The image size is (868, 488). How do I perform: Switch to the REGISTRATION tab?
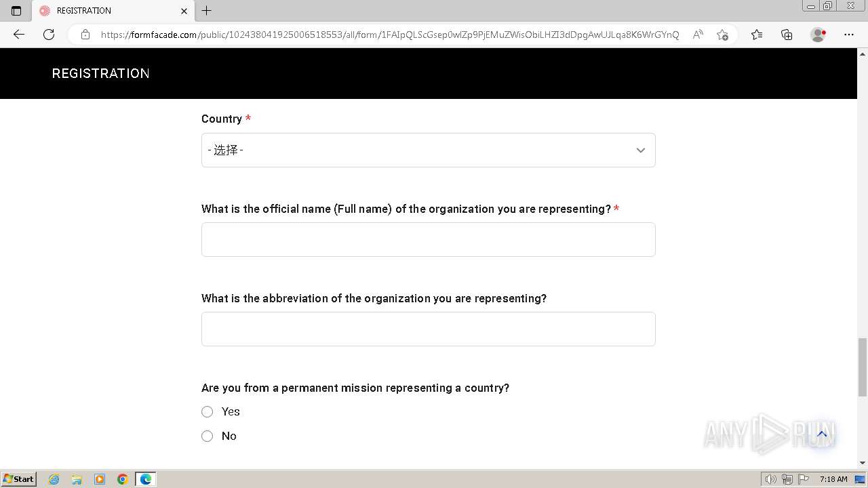point(108,11)
